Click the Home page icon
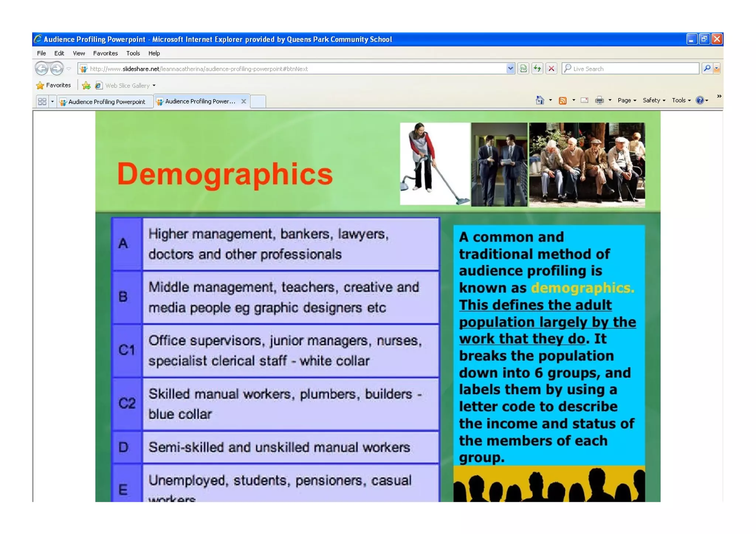Viewport: 756px width, 534px height. (540, 100)
